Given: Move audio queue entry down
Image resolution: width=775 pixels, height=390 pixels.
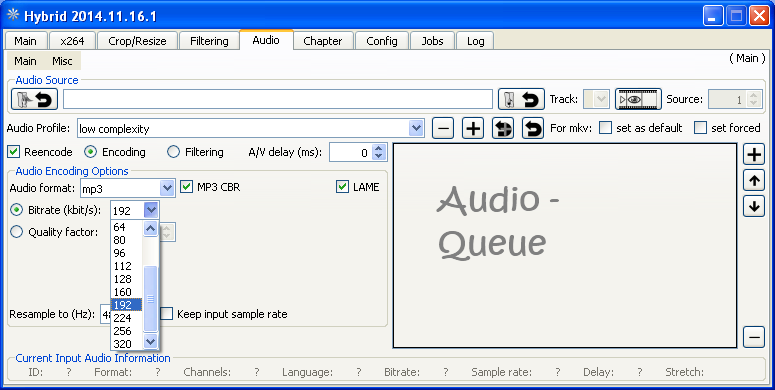Looking at the screenshot, I should (754, 206).
